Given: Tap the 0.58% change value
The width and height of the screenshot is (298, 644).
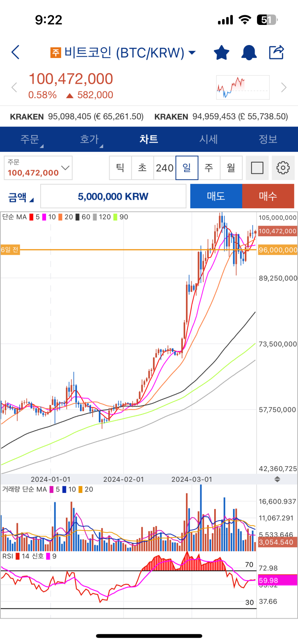Looking at the screenshot, I should tap(42, 95).
